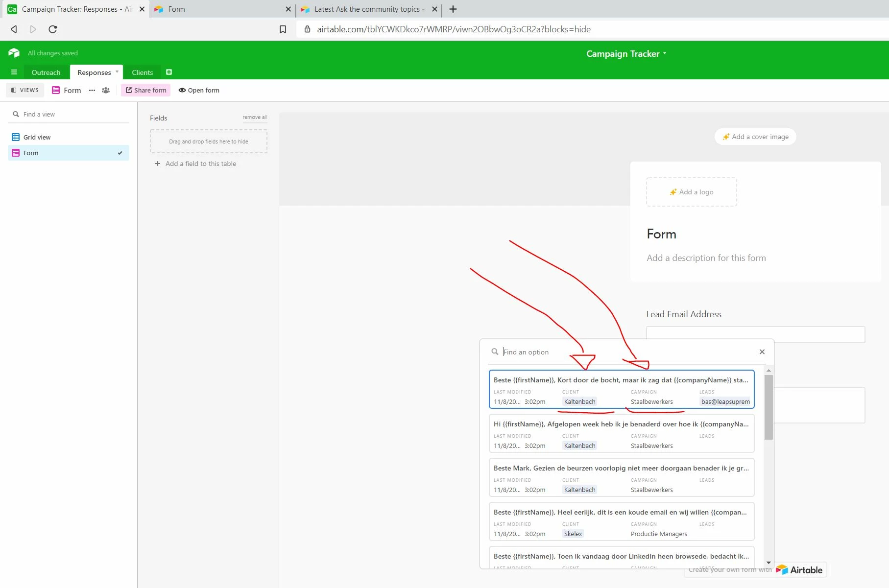889x588 pixels.
Task: Click the bas@leapsuprem leads tag
Action: click(725, 401)
